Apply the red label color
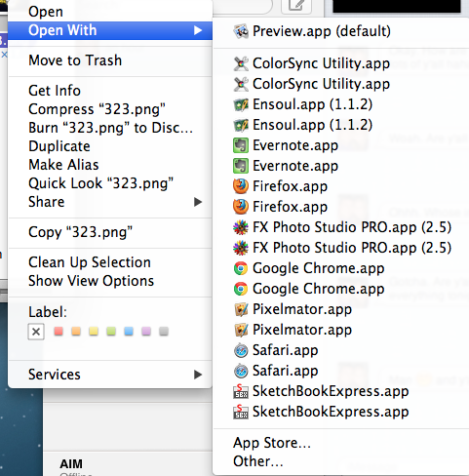Image resolution: width=469 pixels, height=476 pixels. click(59, 332)
